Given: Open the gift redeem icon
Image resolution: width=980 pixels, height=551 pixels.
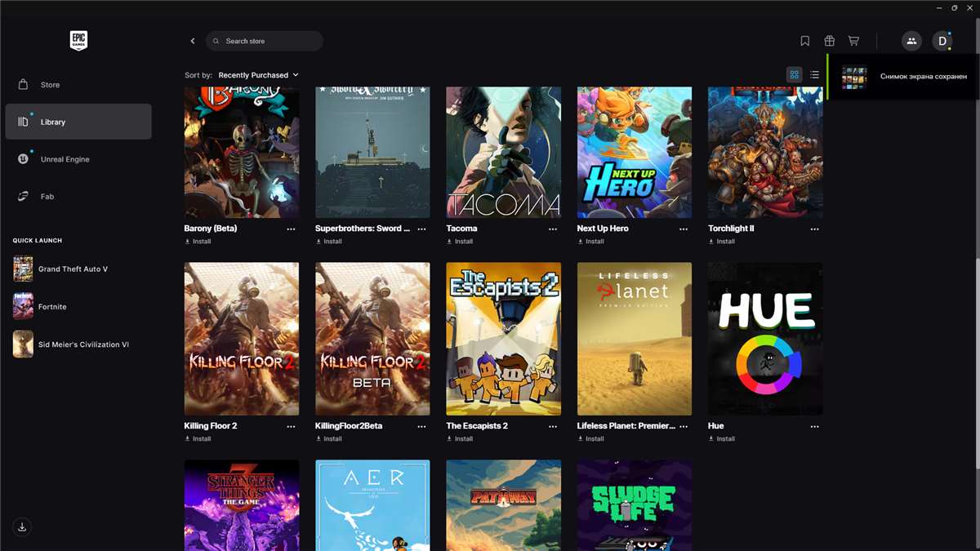Looking at the screenshot, I should (x=829, y=41).
